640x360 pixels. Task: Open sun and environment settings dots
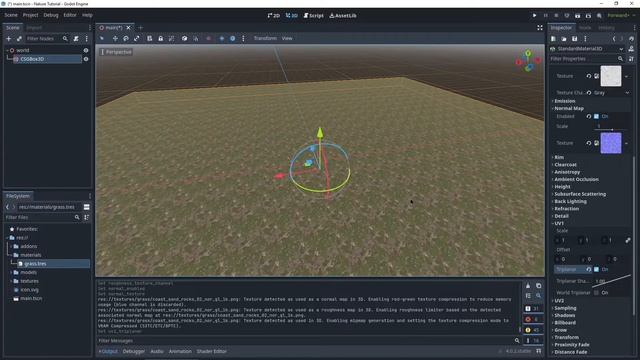pyautogui.click(x=243, y=38)
